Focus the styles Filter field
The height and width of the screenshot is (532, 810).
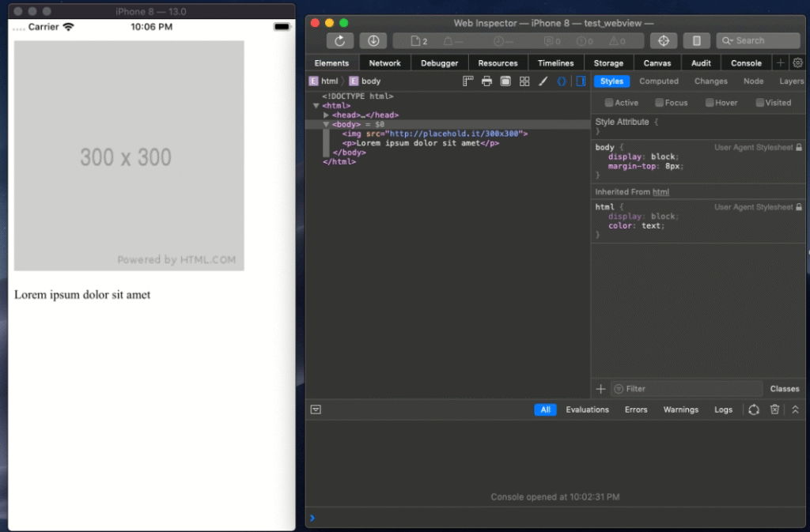(x=687, y=389)
